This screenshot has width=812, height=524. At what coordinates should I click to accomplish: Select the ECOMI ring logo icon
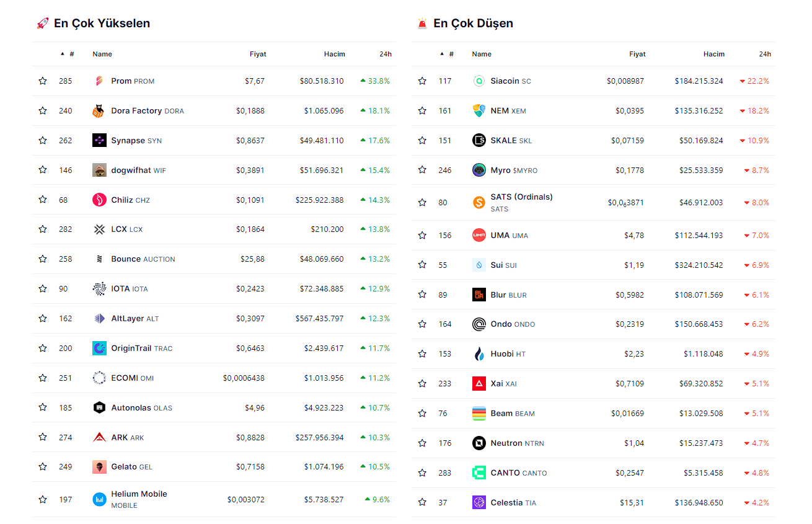coord(99,378)
